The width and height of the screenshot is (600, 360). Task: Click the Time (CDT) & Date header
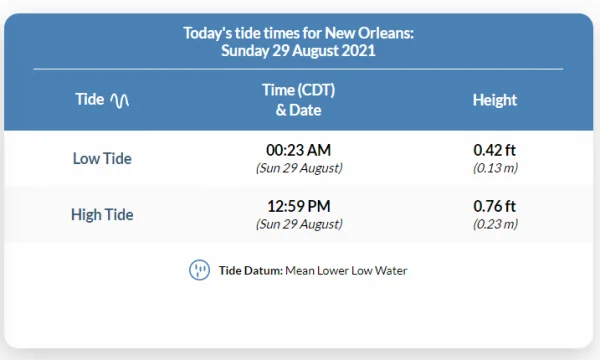click(298, 100)
